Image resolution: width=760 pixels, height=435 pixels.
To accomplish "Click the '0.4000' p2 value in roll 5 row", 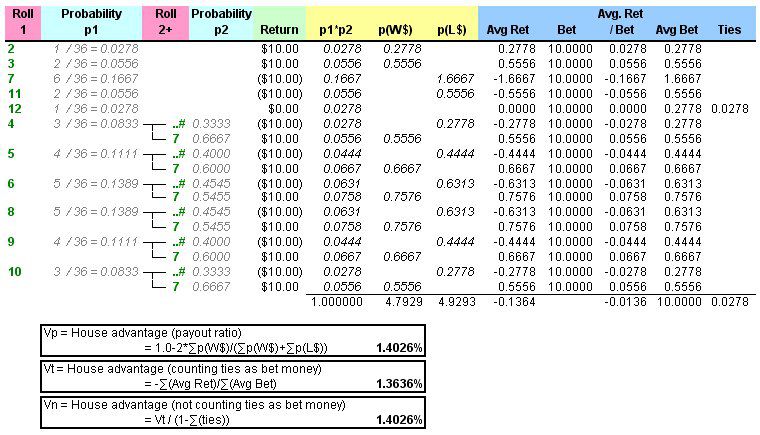I will (x=211, y=154).
